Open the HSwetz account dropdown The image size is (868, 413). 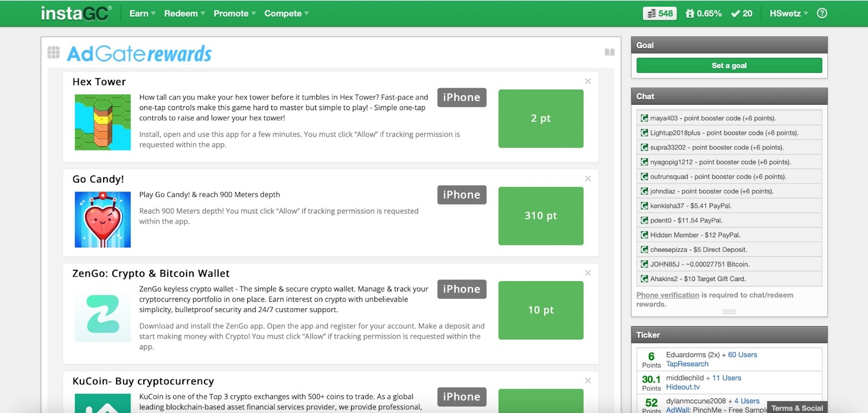click(789, 14)
